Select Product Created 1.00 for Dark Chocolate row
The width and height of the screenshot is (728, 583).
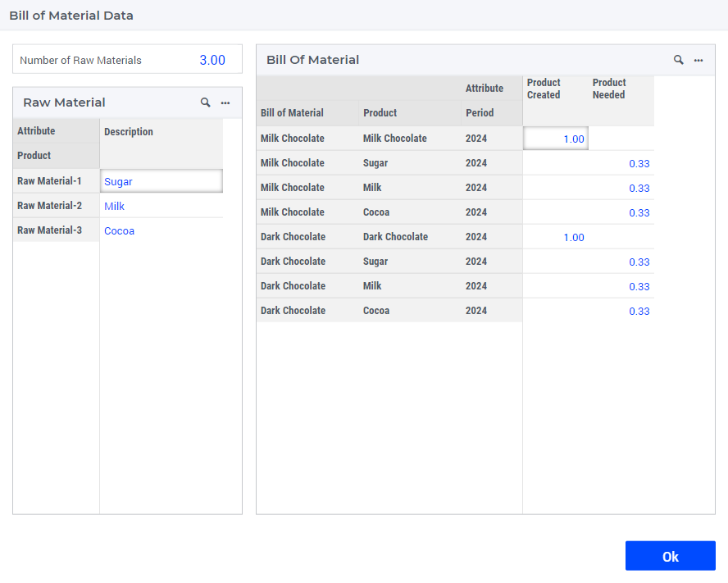(x=556, y=237)
